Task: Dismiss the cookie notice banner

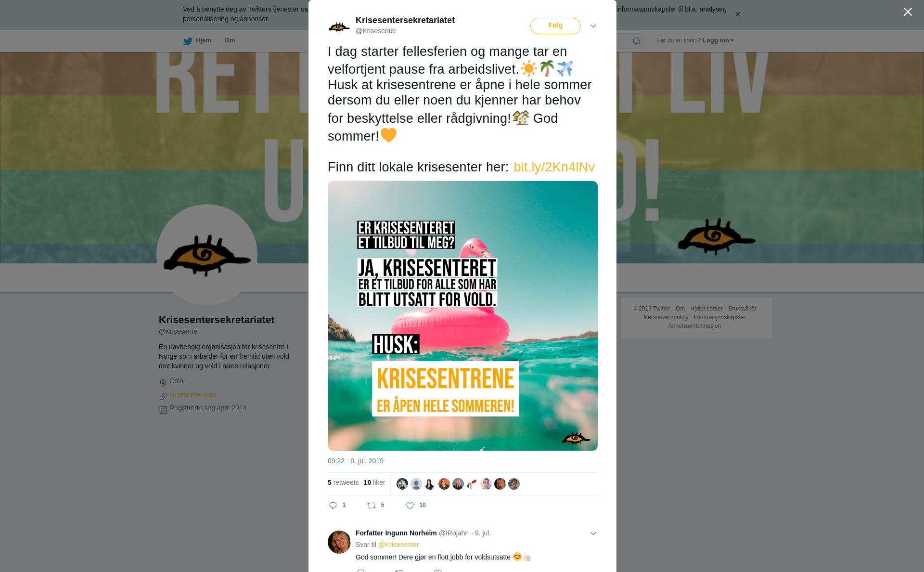Action: [737, 14]
